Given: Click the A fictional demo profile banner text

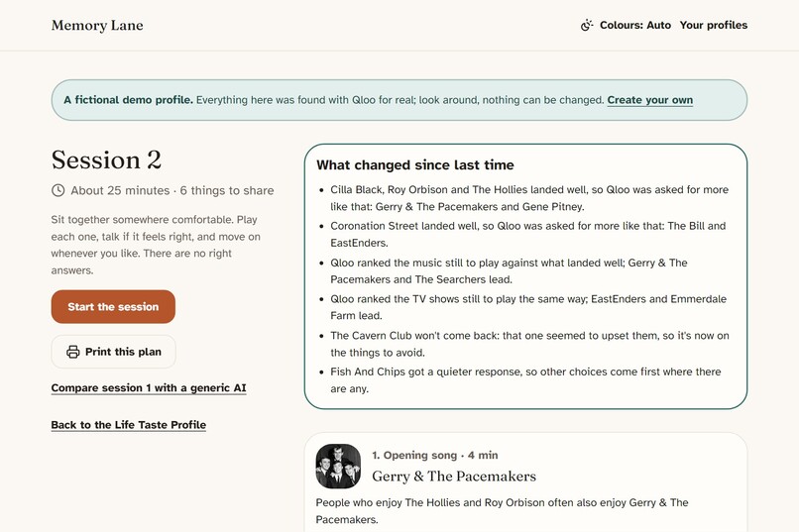Looking at the screenshot, I should (378, 100).
